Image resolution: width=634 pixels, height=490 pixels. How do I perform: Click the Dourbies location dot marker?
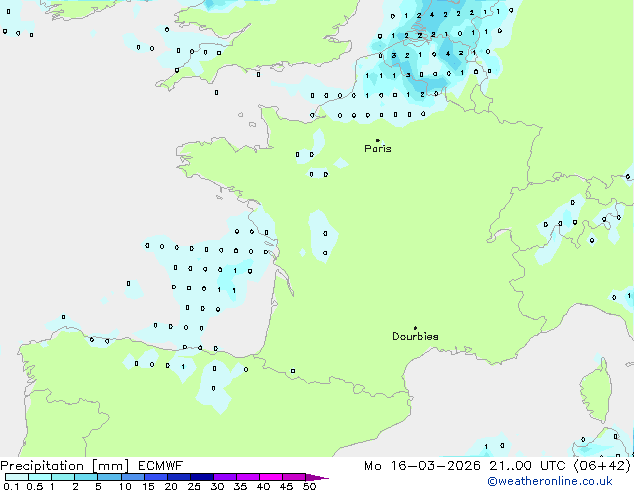(415, 328)
